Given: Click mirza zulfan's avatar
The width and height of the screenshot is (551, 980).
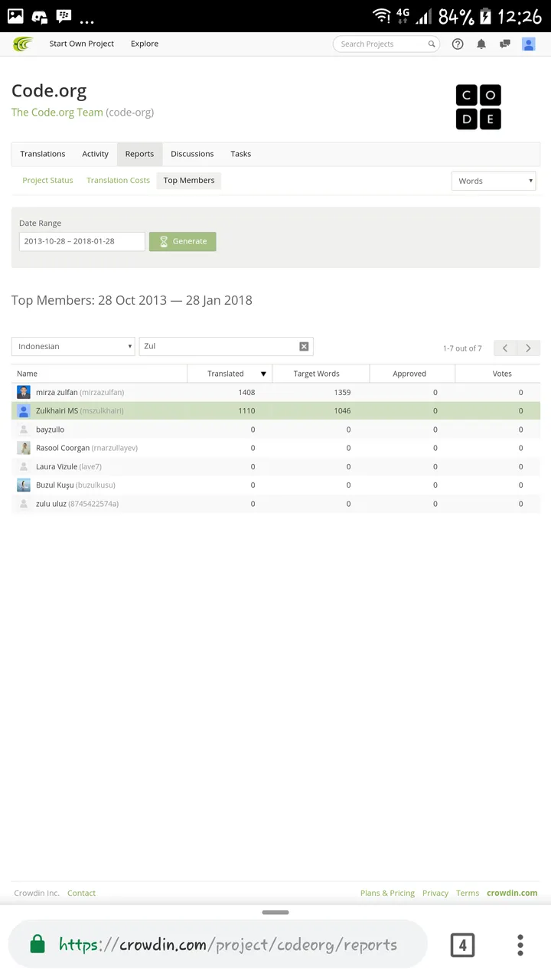Looking at the screenshot, I should [24, 392].
